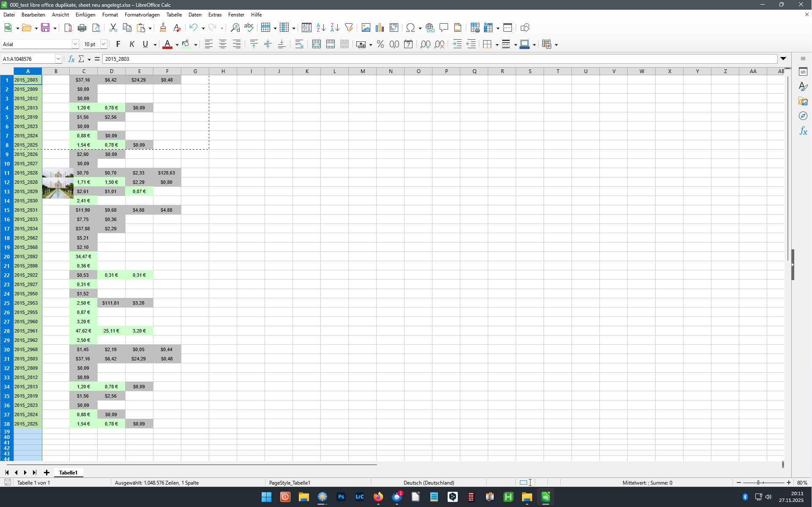Toggle bold formatting
Screen dimensions: 812x507
(118, 44)
